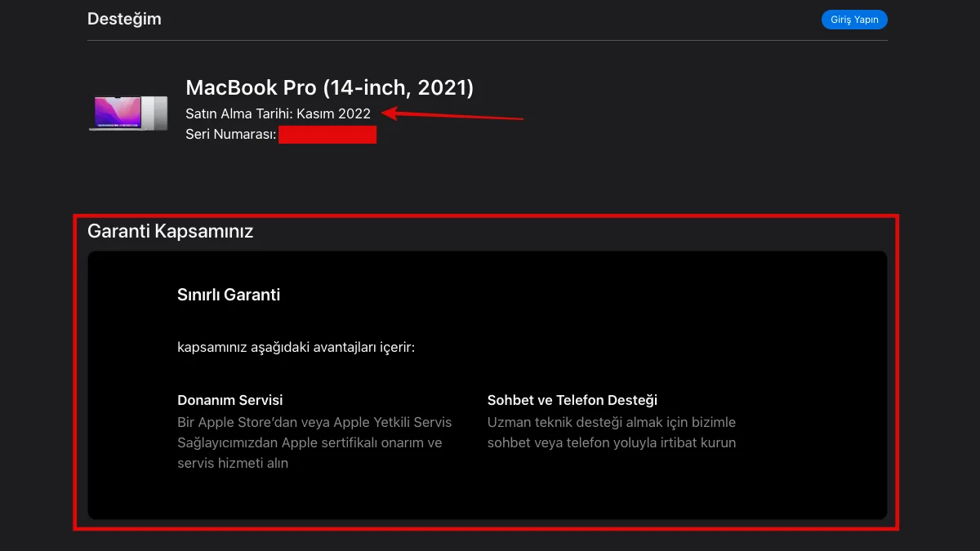Click the Apple Store service description text
The width and height of the screenshot is (980, 551).
[314, 442]
